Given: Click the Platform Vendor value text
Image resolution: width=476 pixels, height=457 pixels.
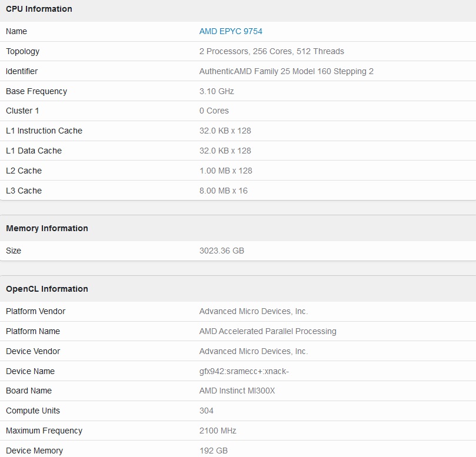Looking at the screenshot, I should (x=254, y=311).
